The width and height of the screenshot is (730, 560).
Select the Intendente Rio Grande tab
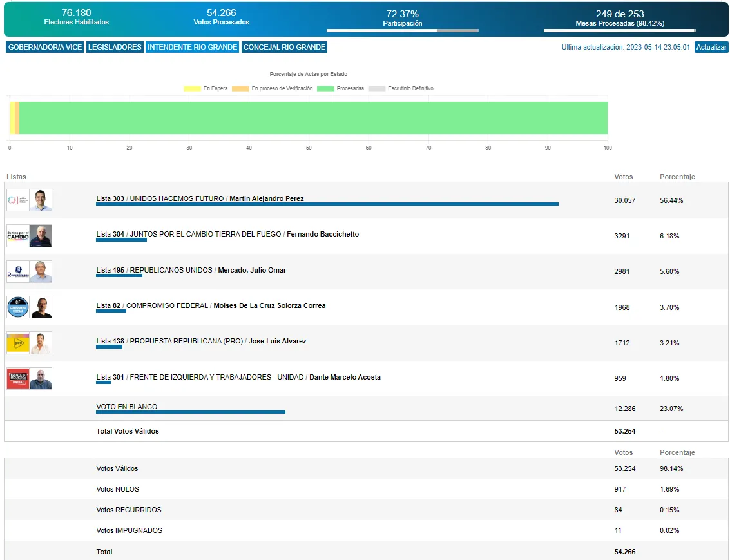(x=193, y=47)
